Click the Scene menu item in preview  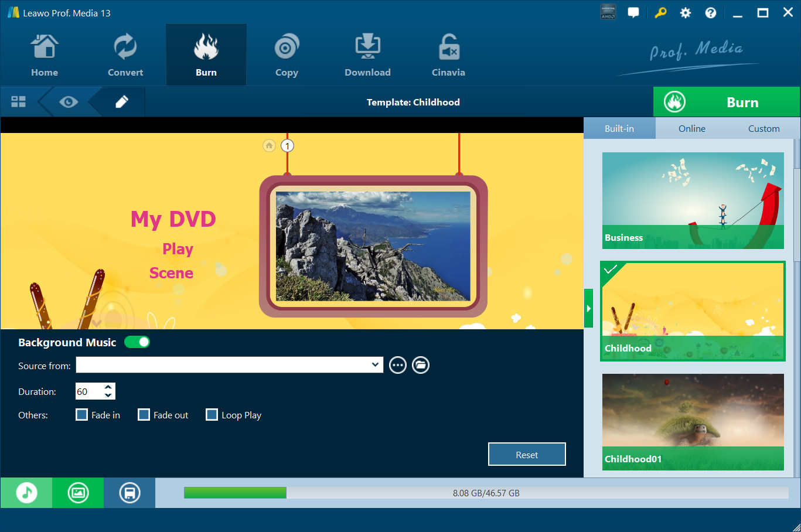(171, 273)
